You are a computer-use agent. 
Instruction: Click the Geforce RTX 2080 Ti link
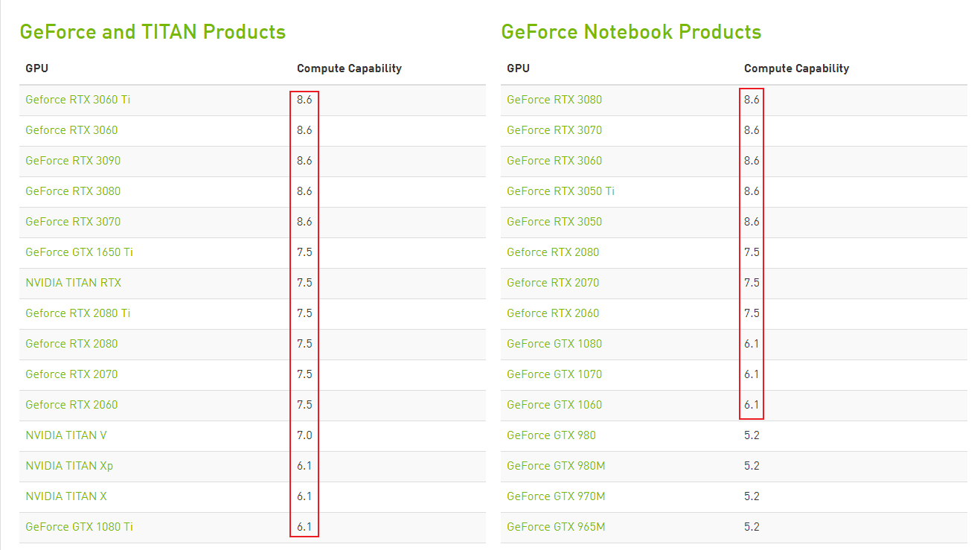click(x=78, y=313)
